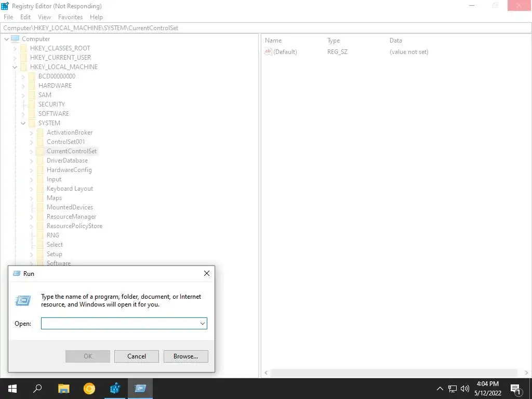The height and width of the screenshot is (399, 532).
Task: Open the Favorites menu
Action: pyautogui.click(x=70, y=17)
